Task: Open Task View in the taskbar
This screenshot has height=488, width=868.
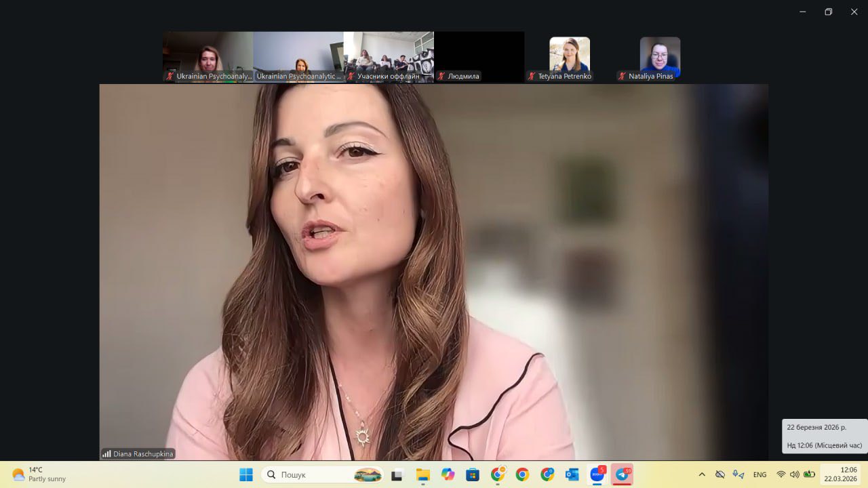Action: pos(397,474)
